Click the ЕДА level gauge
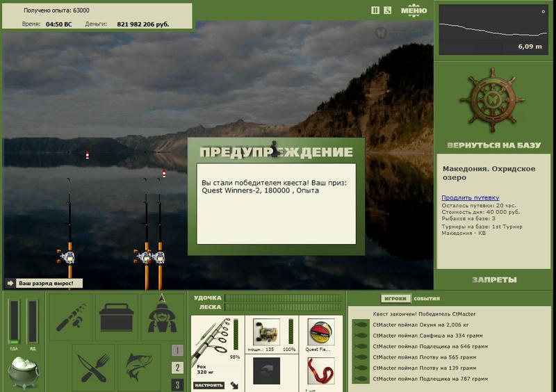This screenshot has height=392, width=556. [14, 322]
